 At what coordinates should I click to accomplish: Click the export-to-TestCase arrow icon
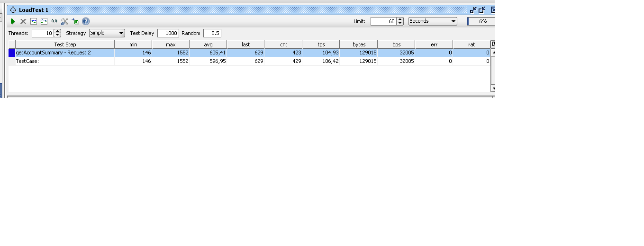coord(75,21)
